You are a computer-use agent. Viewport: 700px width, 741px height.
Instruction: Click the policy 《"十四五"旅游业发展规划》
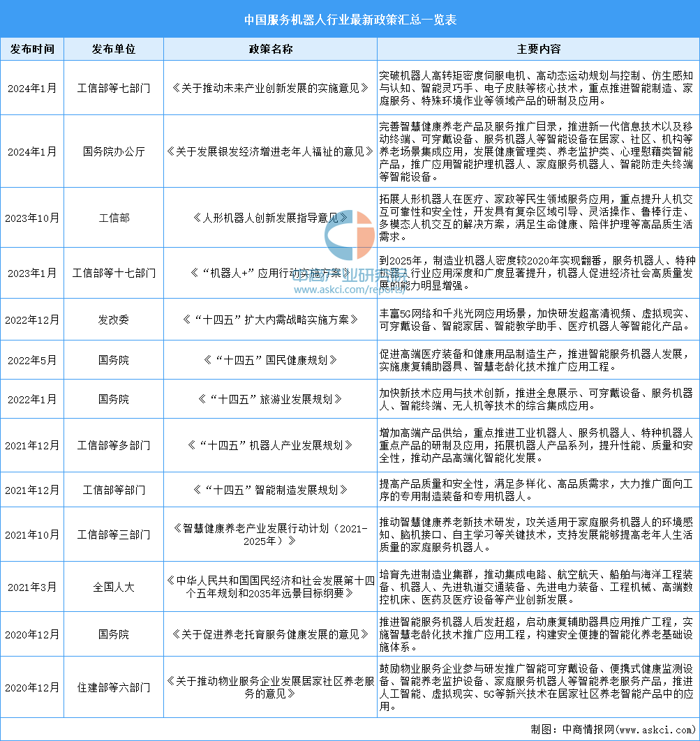coord(270,399)
